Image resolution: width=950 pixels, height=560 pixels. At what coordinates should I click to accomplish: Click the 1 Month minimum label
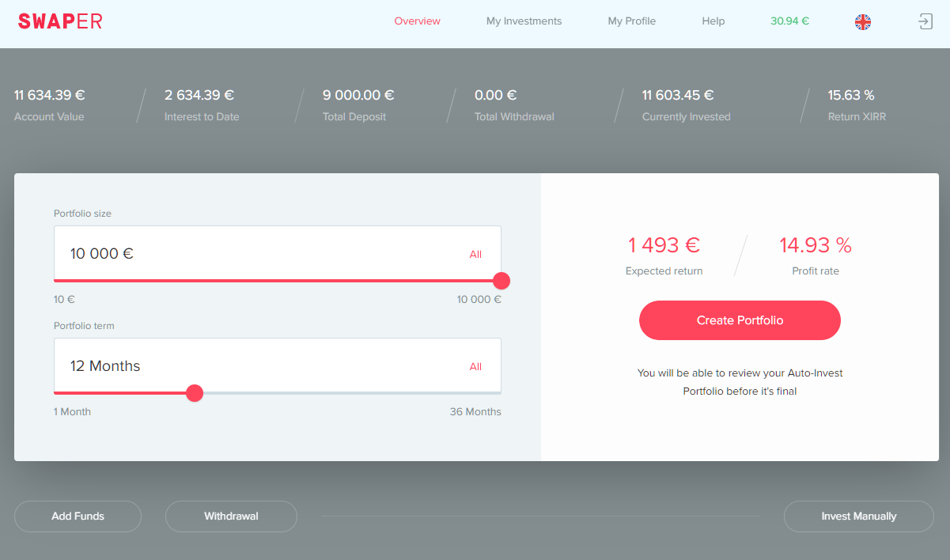click(x=72, y=411)
